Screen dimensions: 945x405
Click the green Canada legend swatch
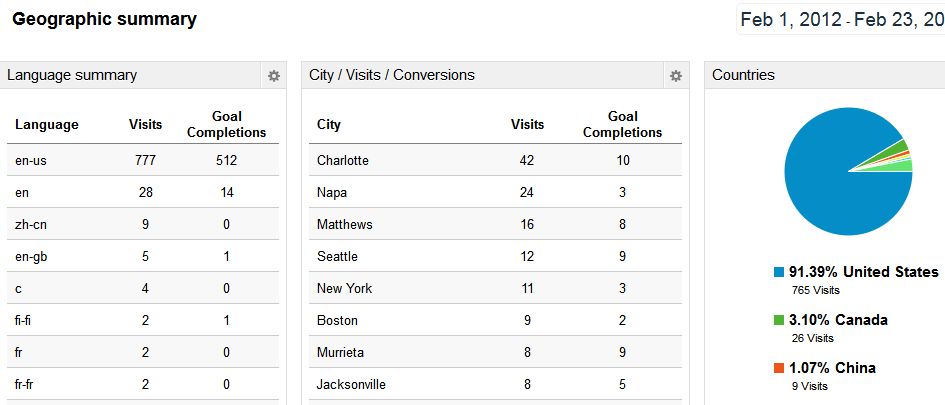[779, 320]
